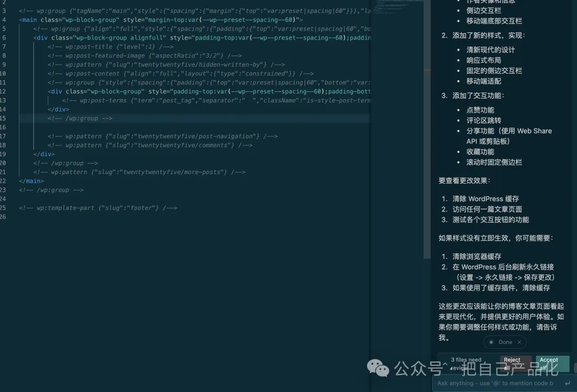This screenshot has height=392, width=577.
Task: Click the div alignfull line
Action: [201, 37]
